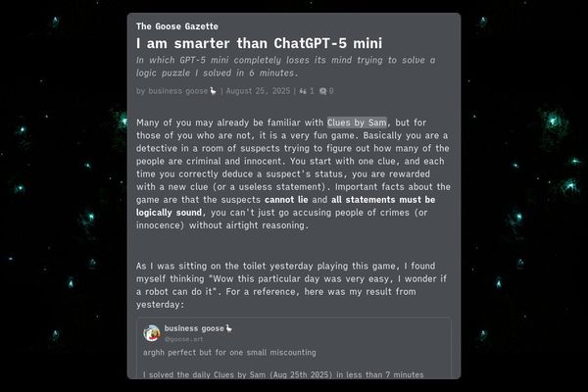Click the quotes count icon in byline
588x392 pixels.
(x=304, y=91)
